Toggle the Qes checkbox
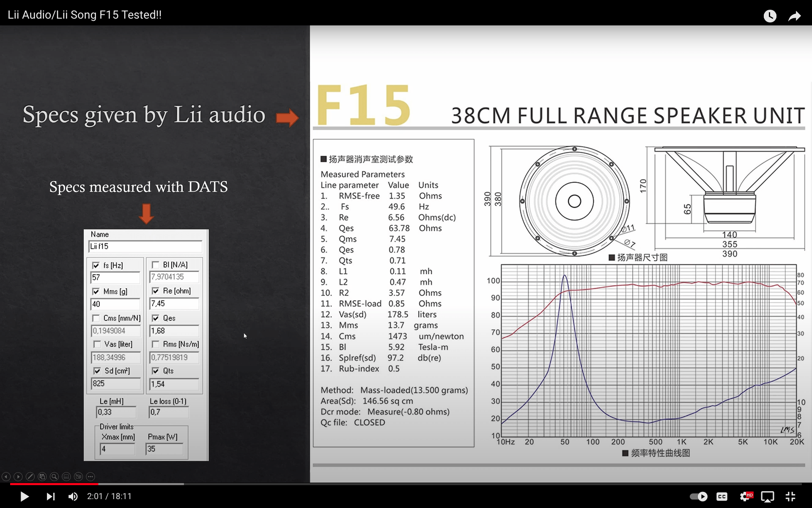 point(156,318)
